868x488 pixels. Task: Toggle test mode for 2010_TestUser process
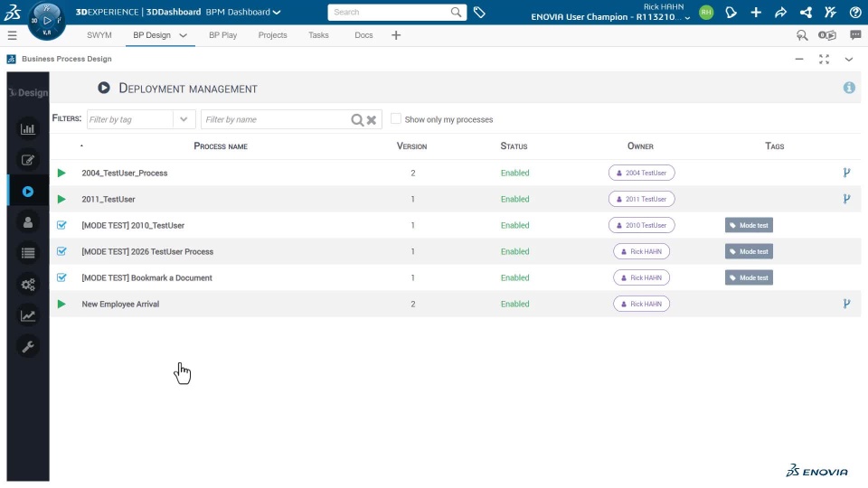61,225
